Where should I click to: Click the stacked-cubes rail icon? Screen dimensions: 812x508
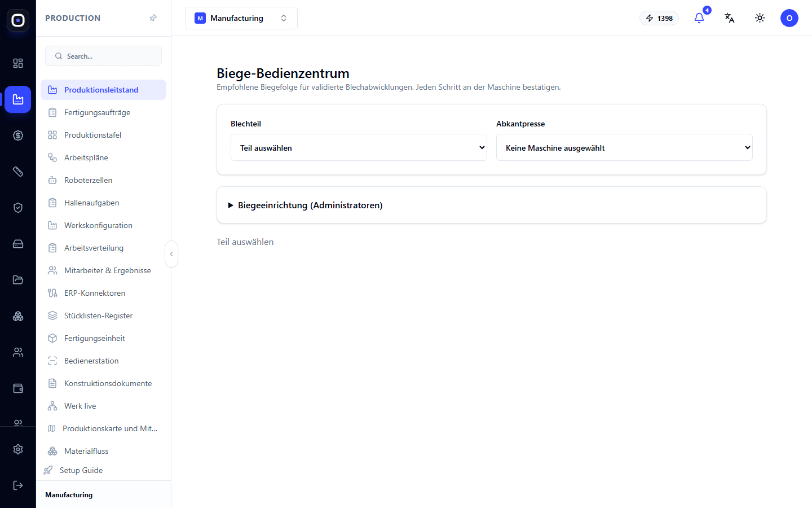[x=18, y=316]
